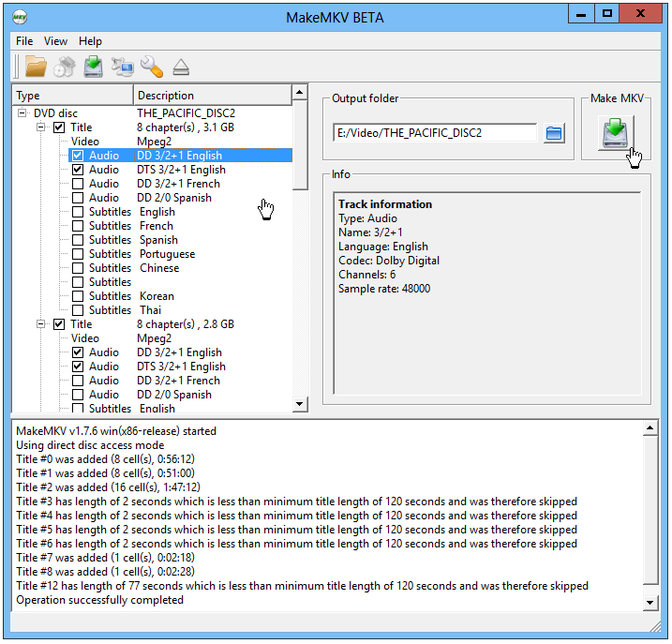
Task: Check first title's DD 2/0 Spanish audio
Action: [x=78, y=198]
